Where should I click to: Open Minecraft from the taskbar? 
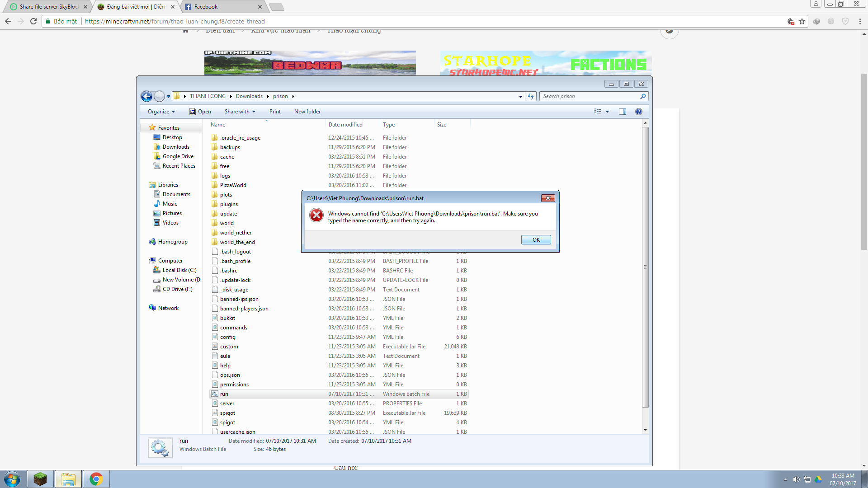point(40,479)
